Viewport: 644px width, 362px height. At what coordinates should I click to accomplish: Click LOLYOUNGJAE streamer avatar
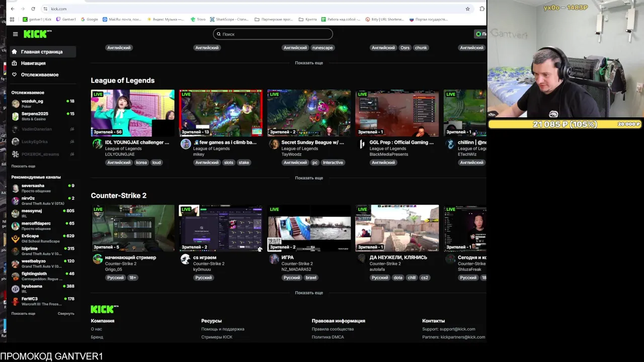(98, 144)
